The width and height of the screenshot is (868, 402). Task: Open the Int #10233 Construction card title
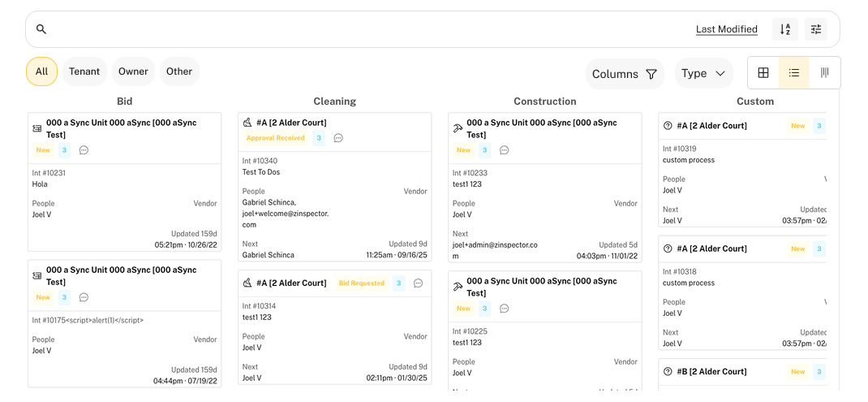[x=541, y=128]
